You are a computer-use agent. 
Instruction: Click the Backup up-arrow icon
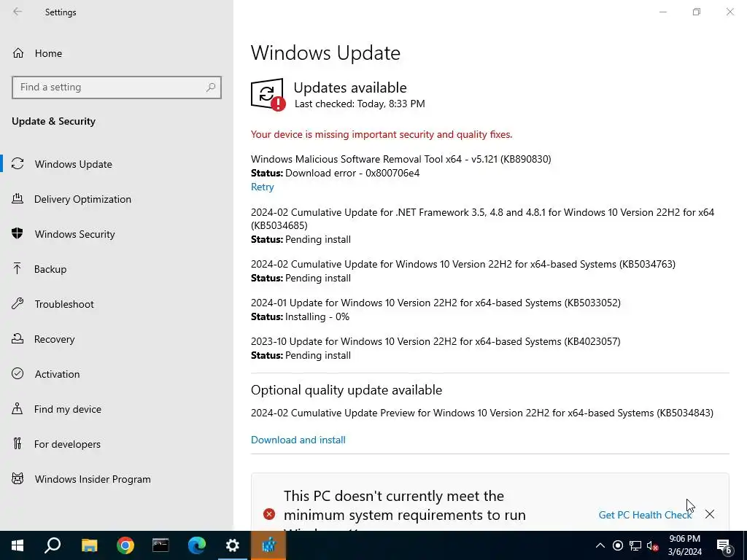coord(18,268)
